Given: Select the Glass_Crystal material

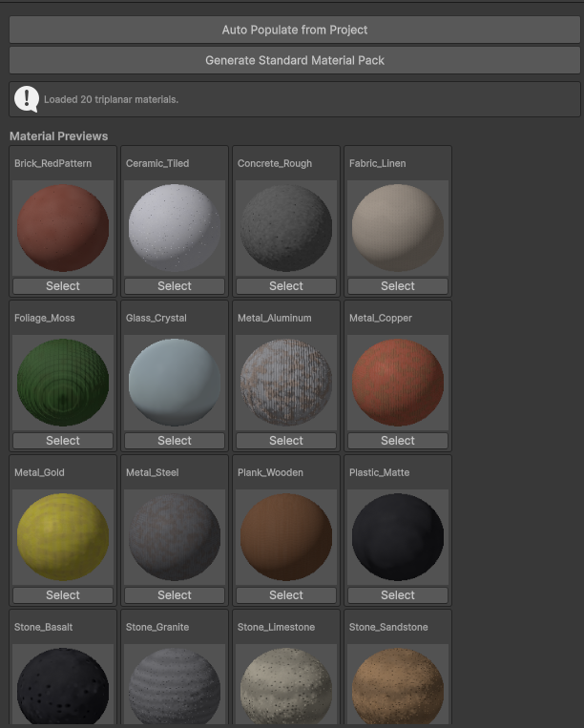Looking at the screenshot, I should coord(175,441).
